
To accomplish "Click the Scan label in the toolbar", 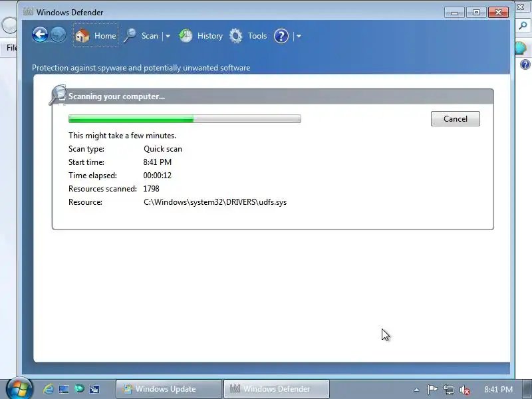I will 150,36.
